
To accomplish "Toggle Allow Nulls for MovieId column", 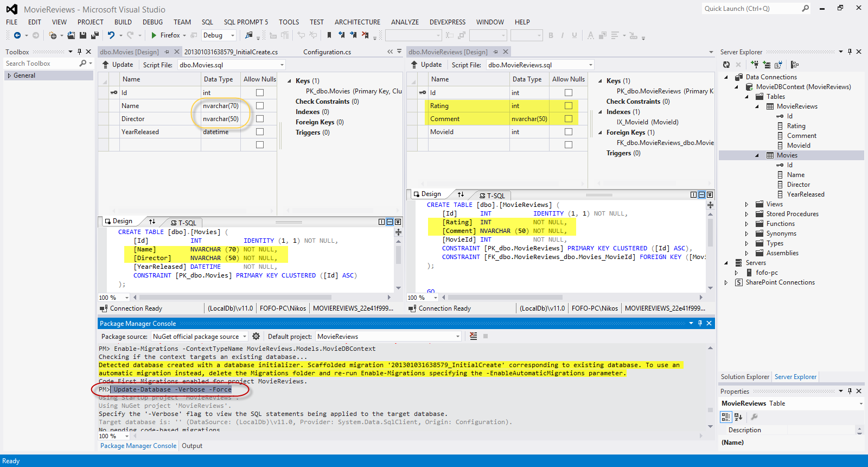I will point(569,132).
